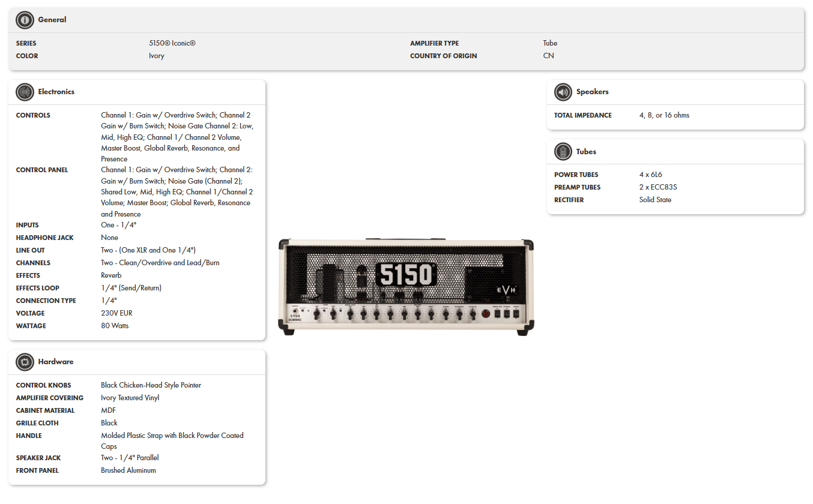Toggle the standby switch on the amplifier
The image size is (813, 504).
506,313
